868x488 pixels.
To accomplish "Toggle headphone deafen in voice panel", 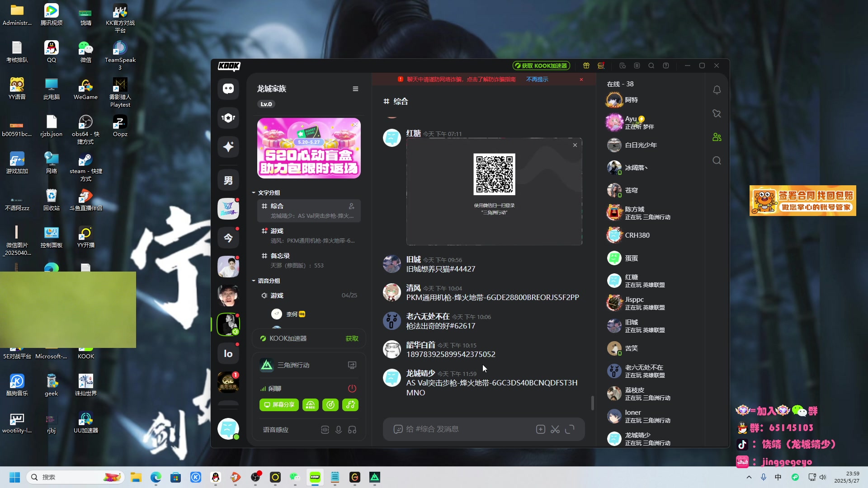I will [x=352, y=430].
